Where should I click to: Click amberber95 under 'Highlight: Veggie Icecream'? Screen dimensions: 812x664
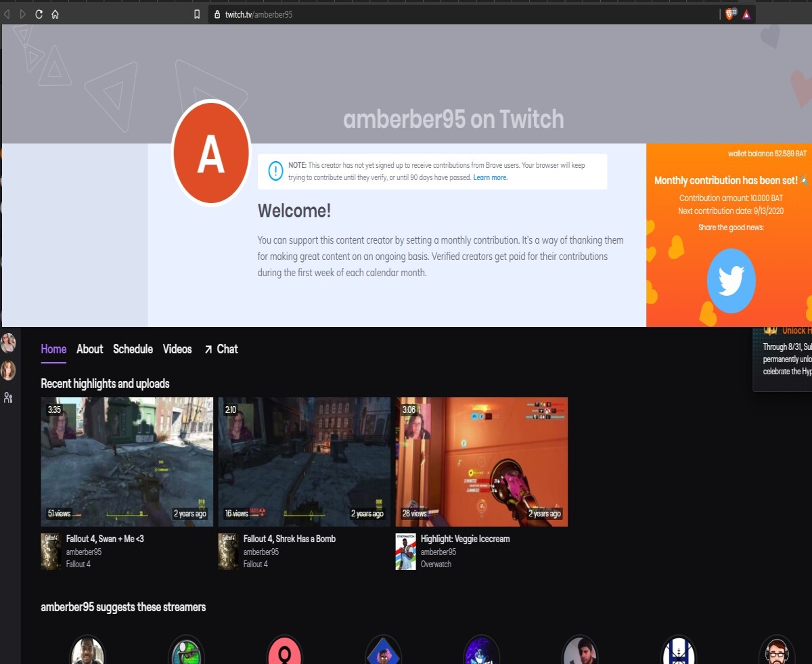click(x=438, y=552)
